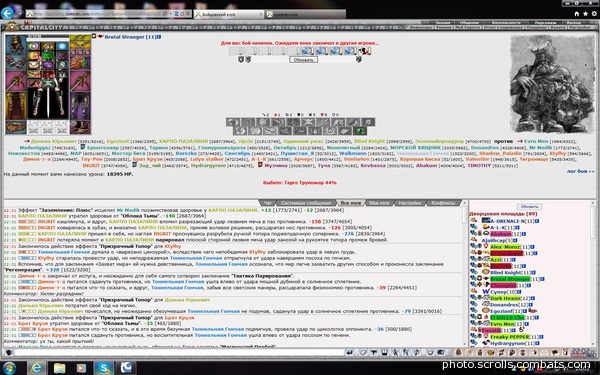600x375 pixels.
Task: Select the Мои логи tab
Action: click(x=379, y=203)
